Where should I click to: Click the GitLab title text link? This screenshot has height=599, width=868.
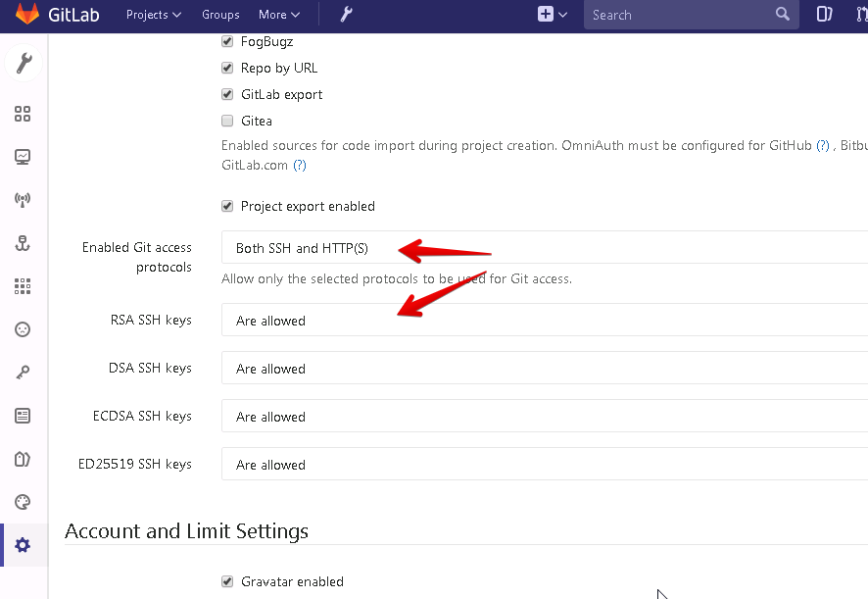(73, 15)
